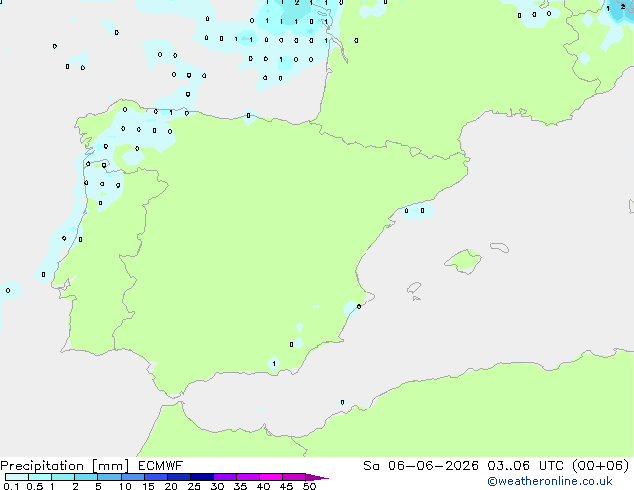Click legend value '25'
This screenshot has height=490, width=634.
(194, 486)
